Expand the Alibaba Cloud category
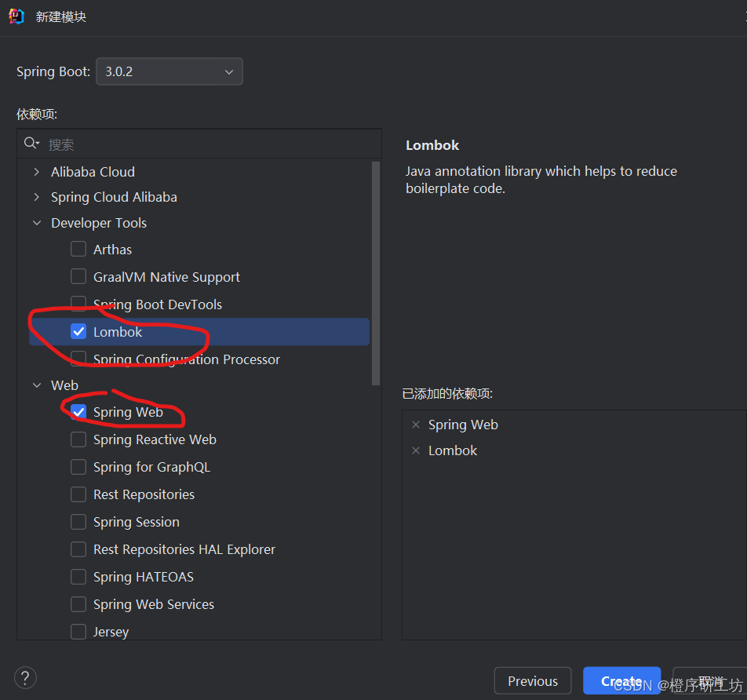The image size is (747, 700). click(x=37, y=172)
